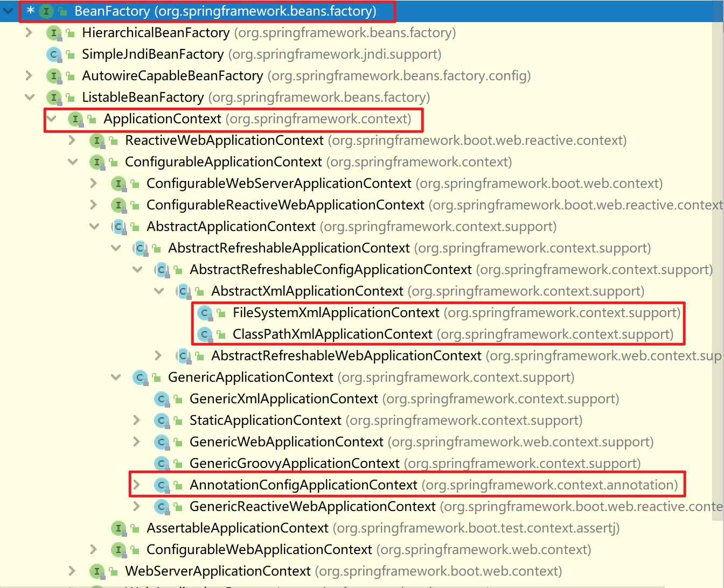The image size is (724, 588).
Task: Expand the AutowireCapableBeanFactory node
Action: click(x=28, y=75)
